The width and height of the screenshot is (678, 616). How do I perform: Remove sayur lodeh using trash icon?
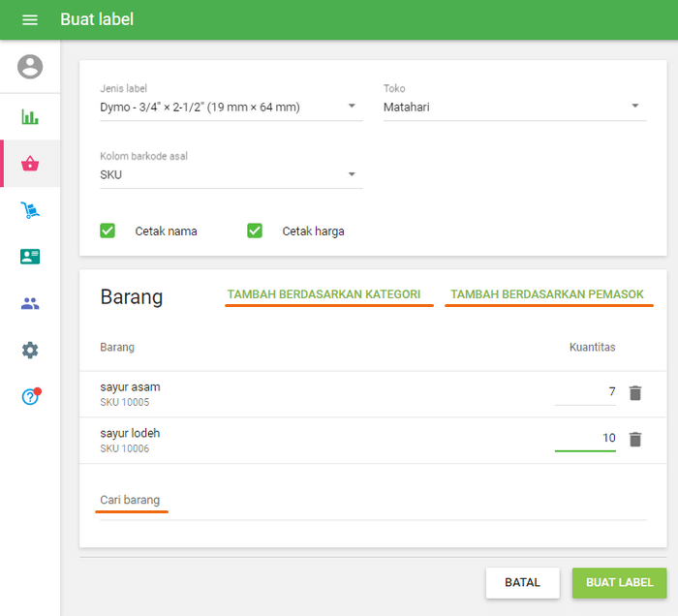tap(635, 439)
